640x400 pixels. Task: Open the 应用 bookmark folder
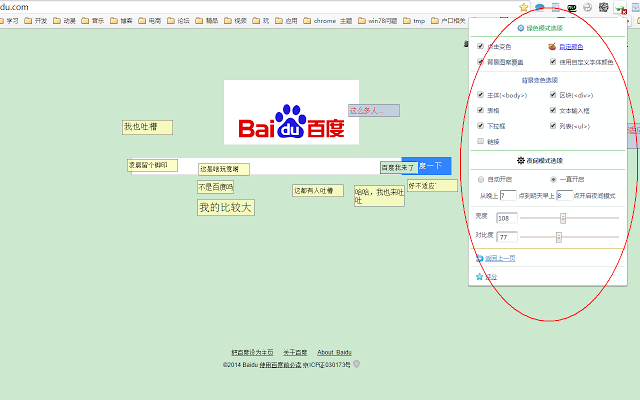286,20
